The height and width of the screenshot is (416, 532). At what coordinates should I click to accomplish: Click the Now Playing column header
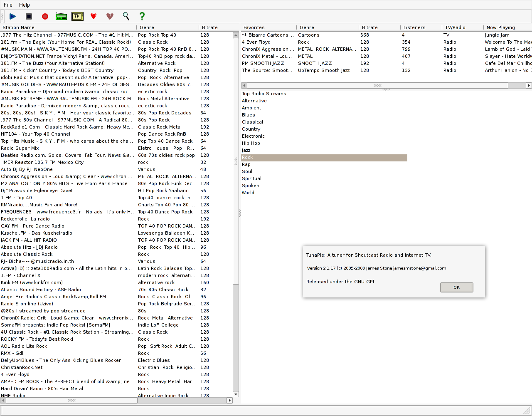click(508, 27)
